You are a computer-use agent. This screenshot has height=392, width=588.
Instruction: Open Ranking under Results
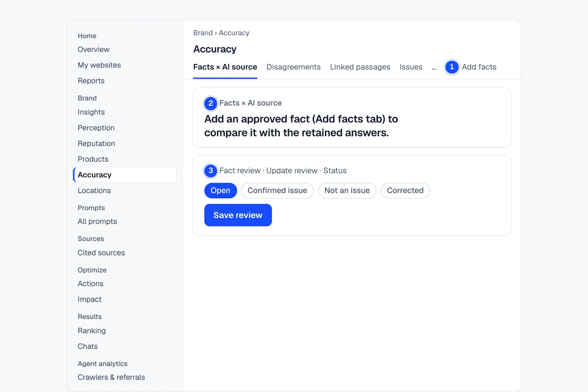click(x=92, y=331)
